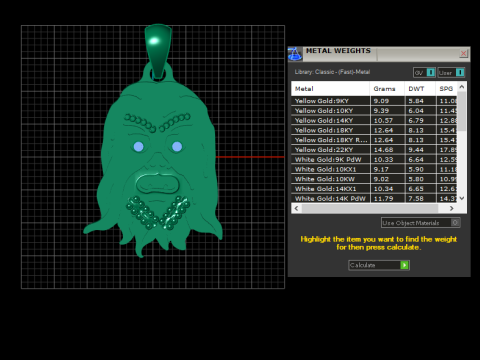480x360 pixels.
Task: Click the Library: Classic-(Fast)-Metal label
Action: coord(332,72)
